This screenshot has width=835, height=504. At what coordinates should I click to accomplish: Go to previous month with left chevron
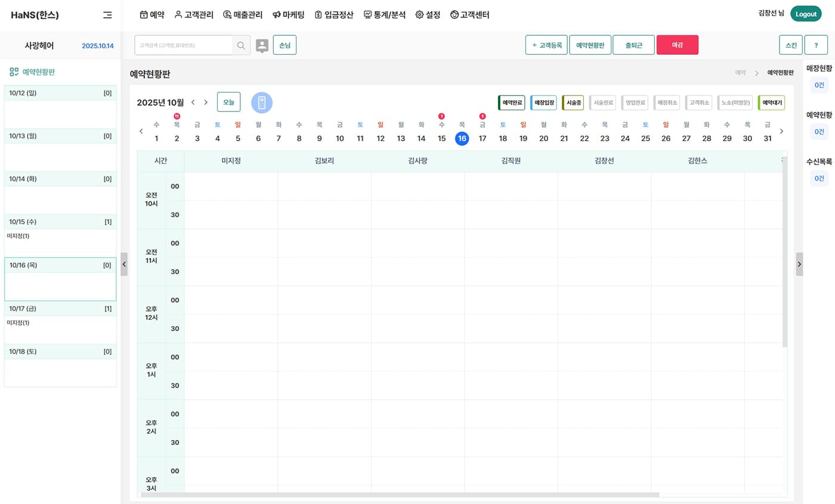pos(193,103)
